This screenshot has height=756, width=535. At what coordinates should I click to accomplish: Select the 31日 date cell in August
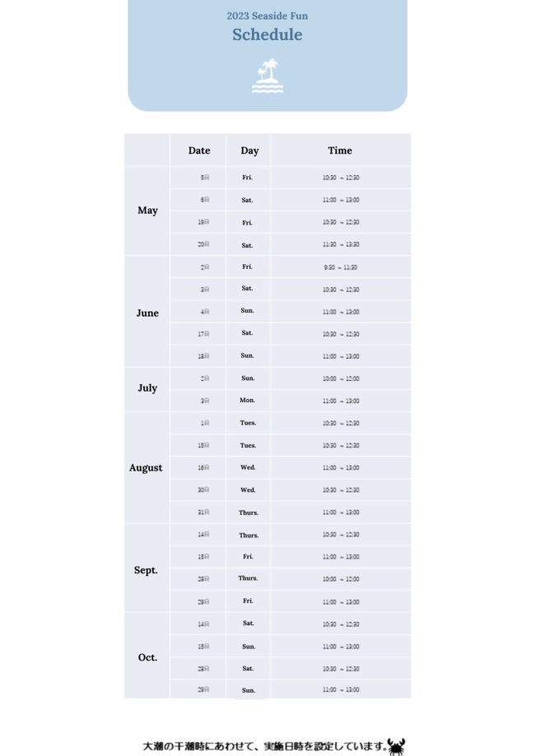(203, 513)
